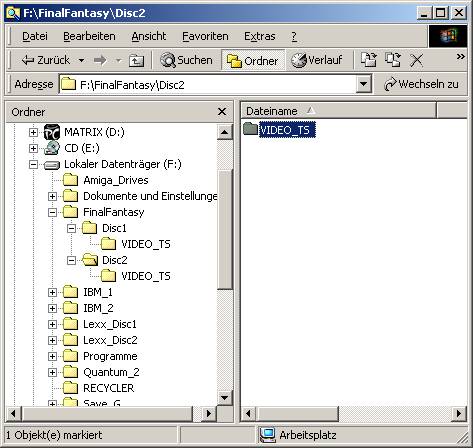
Task: Open the Zurück history dropdown arrow
Action: 81,60
